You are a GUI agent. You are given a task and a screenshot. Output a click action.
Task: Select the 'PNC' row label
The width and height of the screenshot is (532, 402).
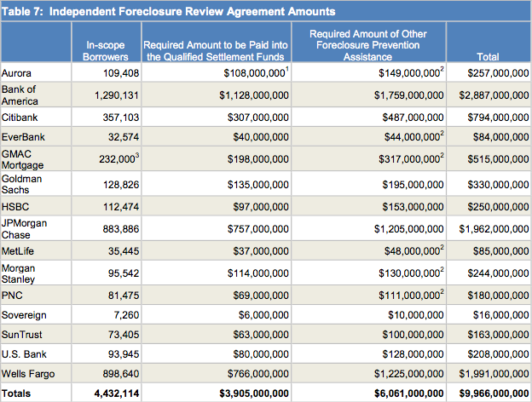click(x=12, y=296)
